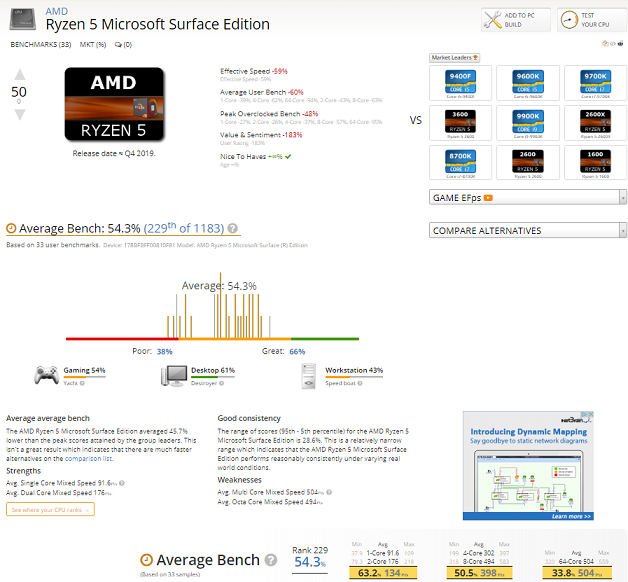Click the help icon next to Speed boat
Screen dimensions: 628x582
click(360, 383)
